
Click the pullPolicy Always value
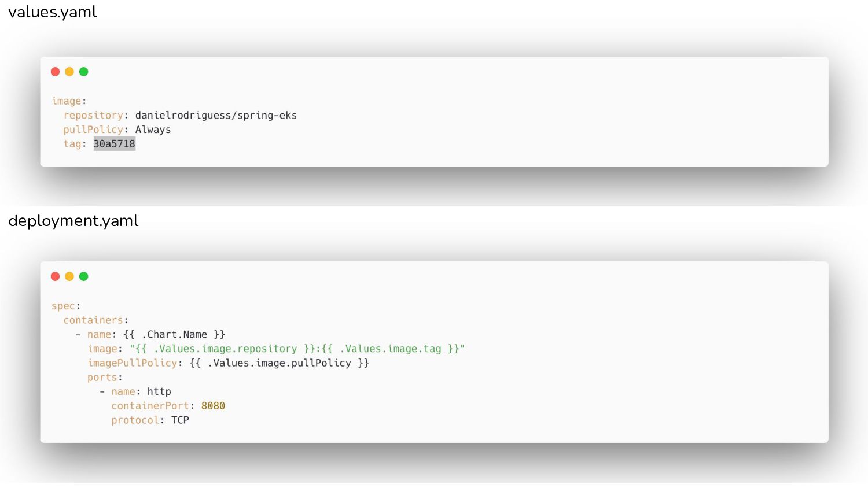(153, 130)
